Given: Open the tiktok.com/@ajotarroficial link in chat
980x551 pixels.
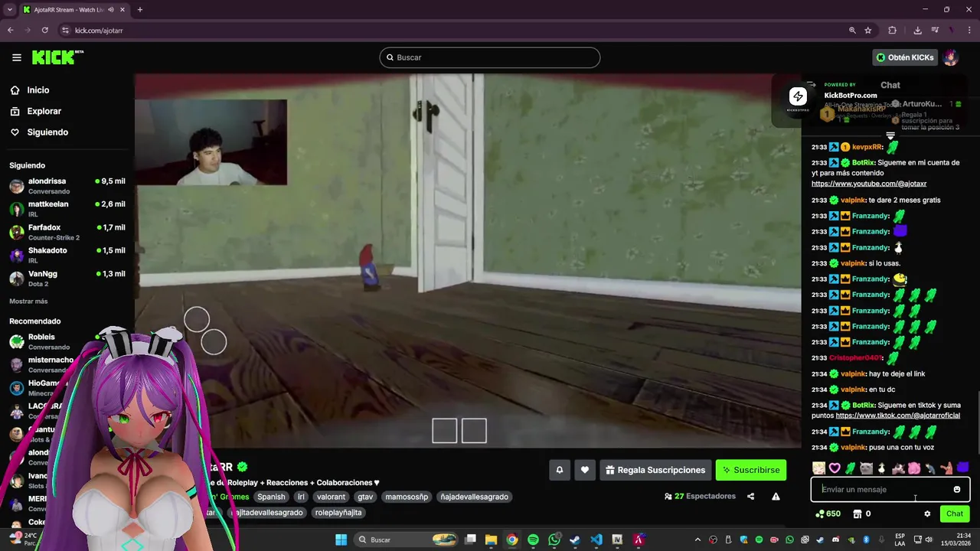Looking at the screenshot, I should point(897,416).
